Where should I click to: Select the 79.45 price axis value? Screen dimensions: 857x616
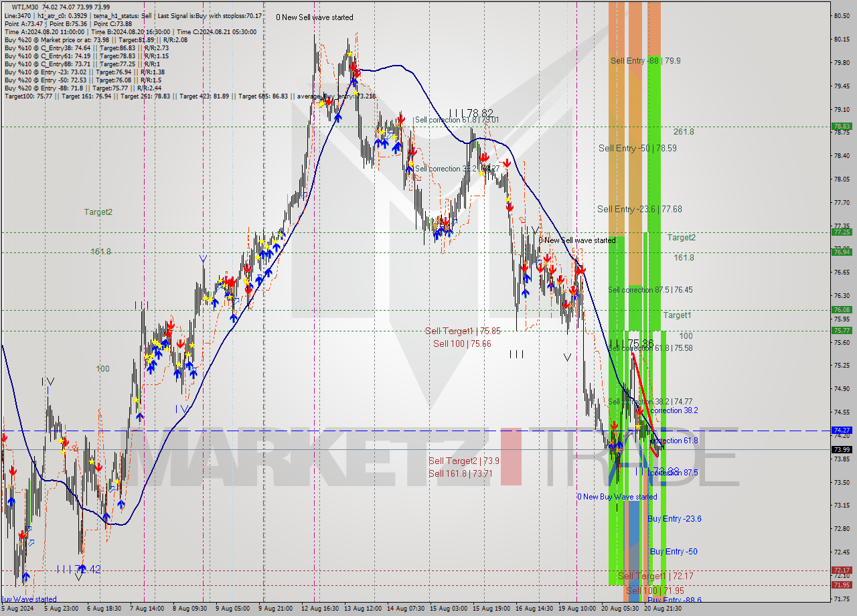click(x=841, y=86)
